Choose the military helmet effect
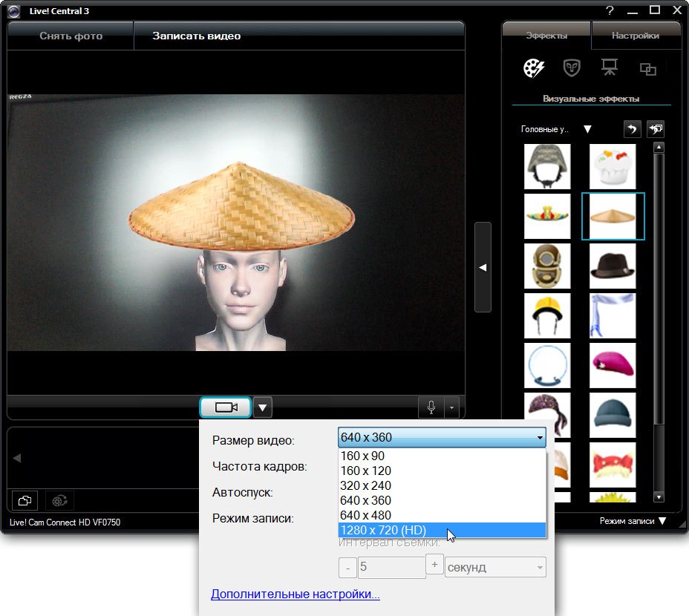 547,166
